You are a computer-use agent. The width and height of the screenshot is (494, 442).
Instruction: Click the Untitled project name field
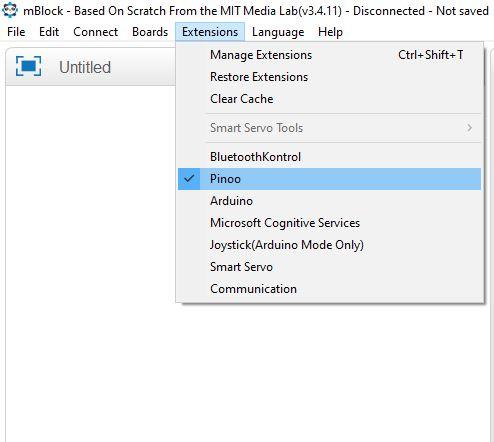click(x=85, y=67)
